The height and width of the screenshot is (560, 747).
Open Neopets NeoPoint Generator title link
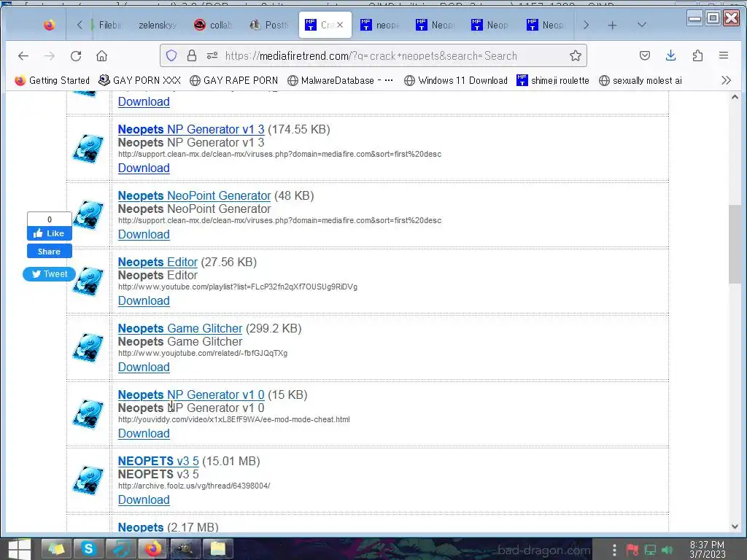pyautogui.click(x=194, y=195)
